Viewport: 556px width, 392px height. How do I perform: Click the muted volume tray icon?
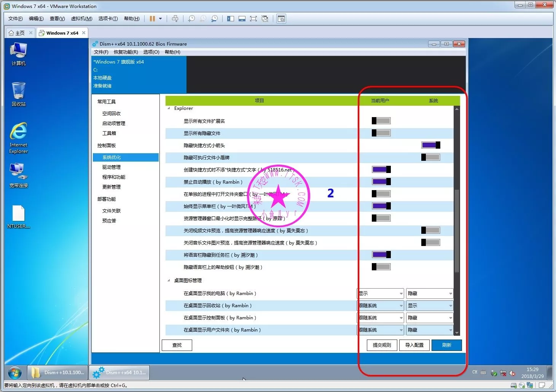point(512,373)
